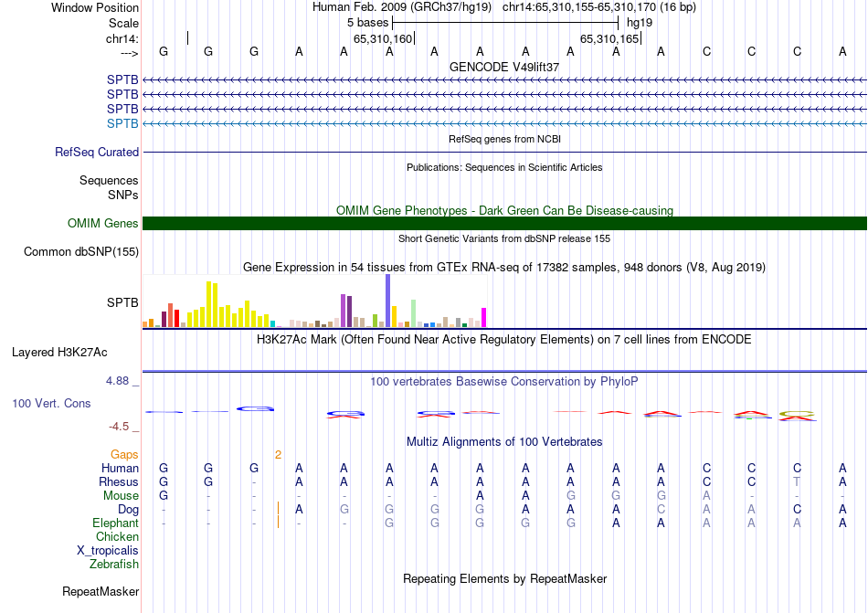
Task: Click Publications: Sequences in Scientific Articles title
Action: [504, 167]
